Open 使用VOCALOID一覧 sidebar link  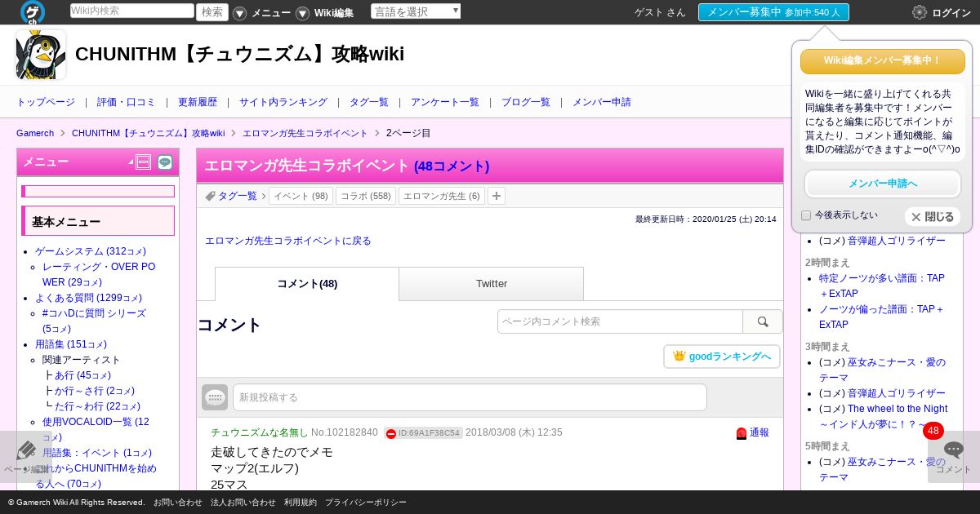click(x=96, y=429)
